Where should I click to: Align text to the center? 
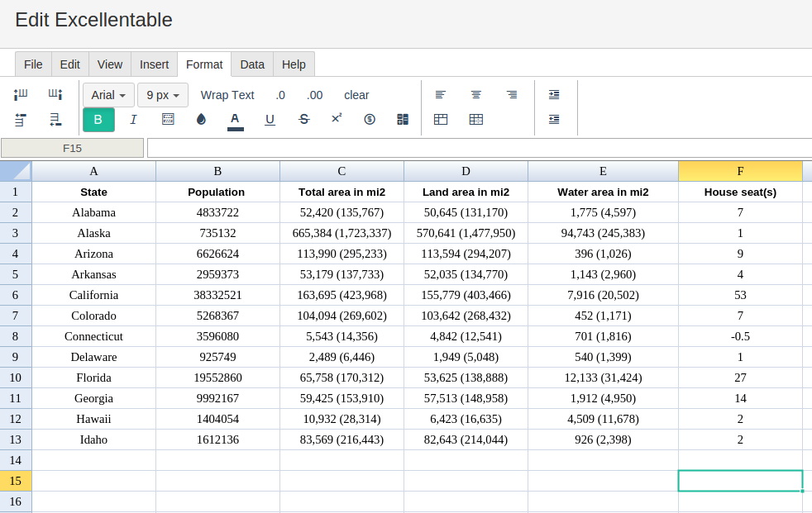click(x=476, y=95)
